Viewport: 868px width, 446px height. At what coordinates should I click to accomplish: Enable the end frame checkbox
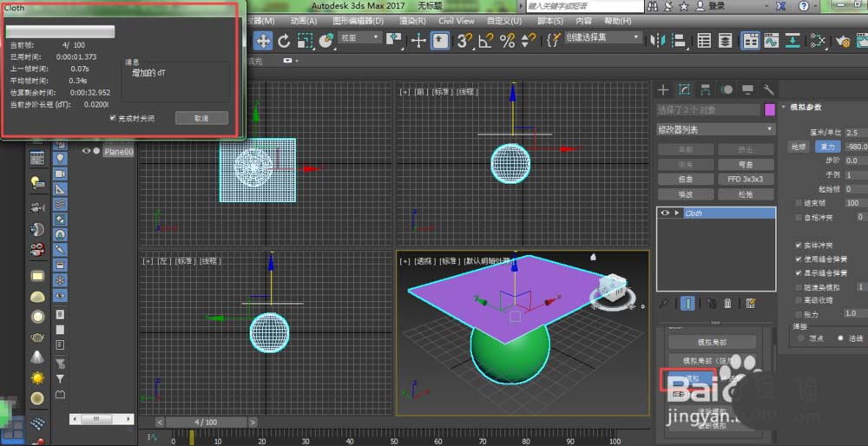pyautogui.click(x=799, y=203)
